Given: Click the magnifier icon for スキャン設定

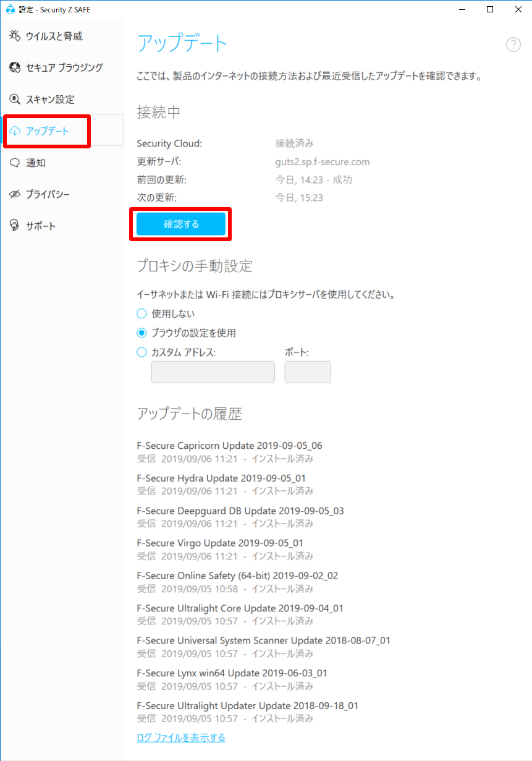Looking at the screenshot, I should coord(15,99).
